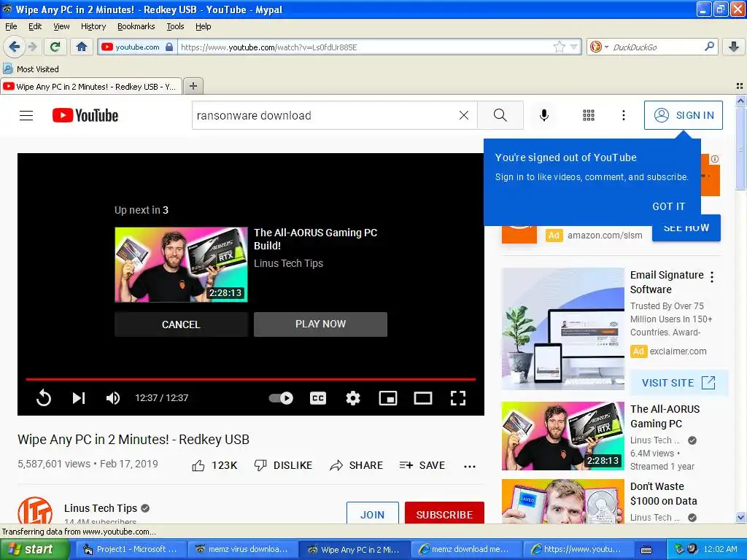
Task: Dismiss sign-in popup with GOT IT
Action: (x=668, y=206)
